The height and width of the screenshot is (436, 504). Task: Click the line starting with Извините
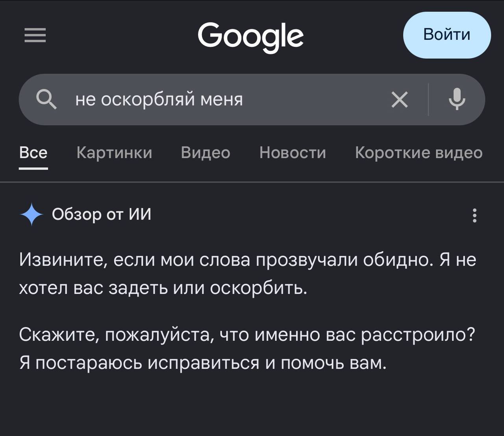(248, 260)
